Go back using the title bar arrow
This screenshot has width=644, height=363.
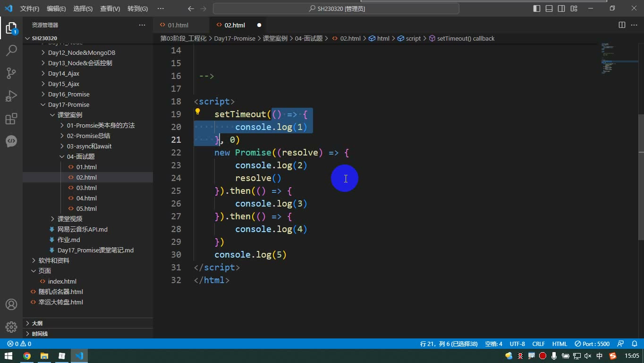pos(191,9)
